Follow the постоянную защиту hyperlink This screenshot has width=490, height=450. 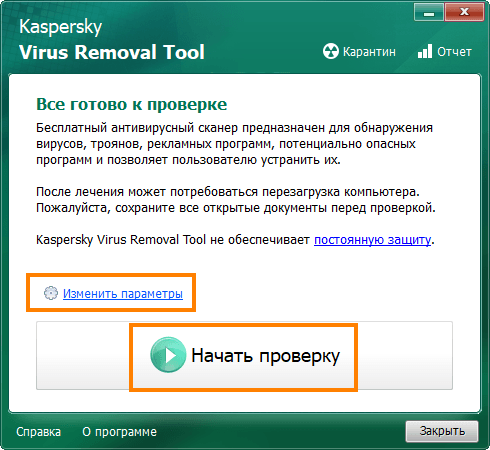tap(373, 239)
